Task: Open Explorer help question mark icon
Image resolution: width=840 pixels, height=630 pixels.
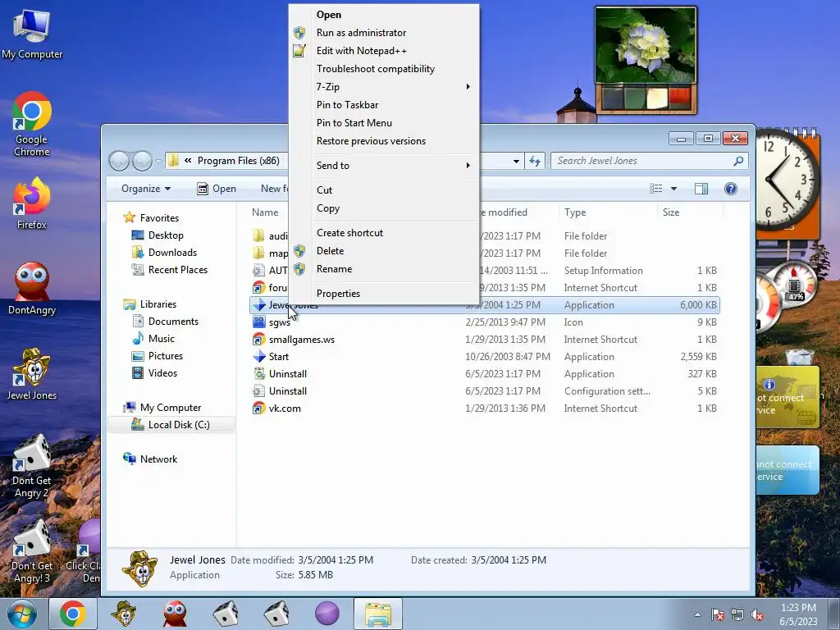Action: pyautogui.click(x=730, y=189)
